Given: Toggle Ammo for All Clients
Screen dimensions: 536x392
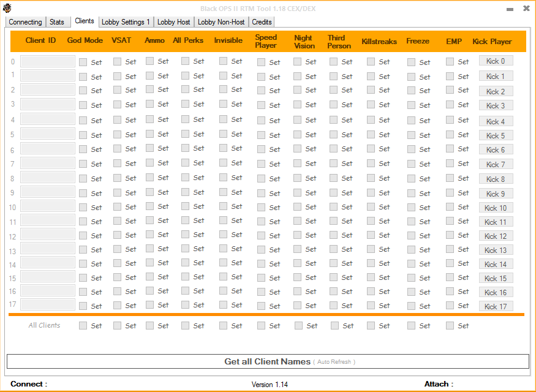Looking at the screenshot, I should [x=149, y=326].
